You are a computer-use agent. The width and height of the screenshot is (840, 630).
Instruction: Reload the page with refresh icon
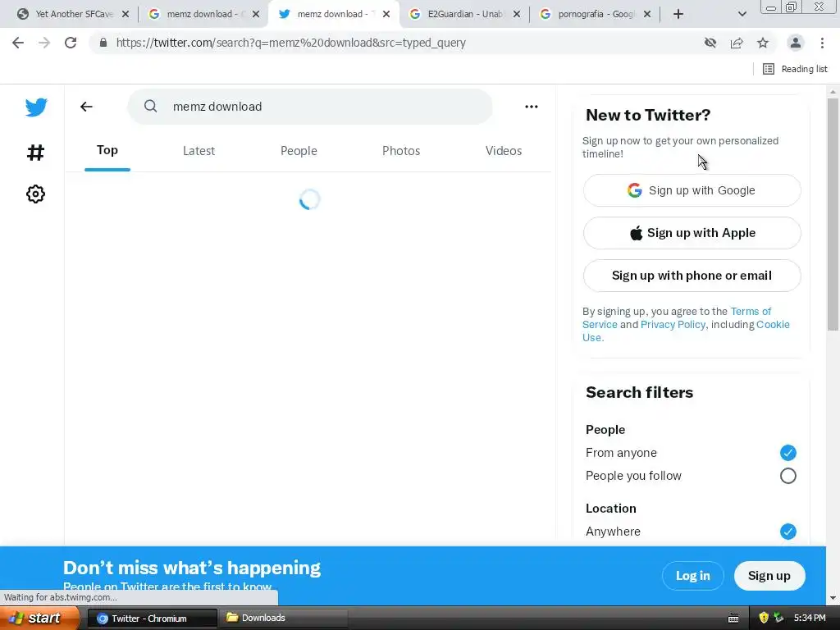tap(71, 43)
